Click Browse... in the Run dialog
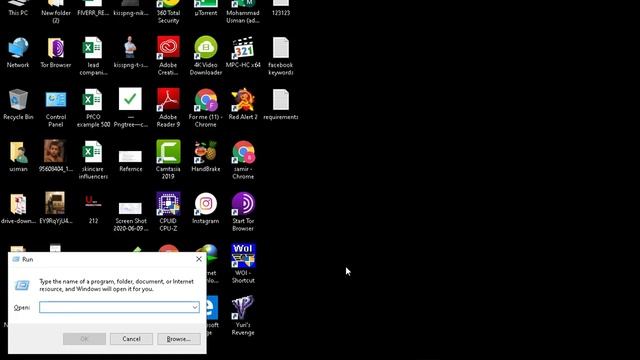This screenshot has height=360, width=640. coord(179,339)
